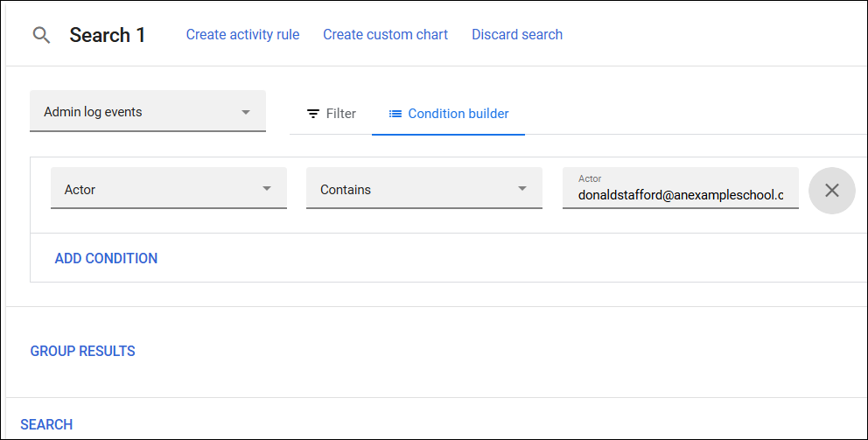
Task: Run the query with the SEARCH button
Action: 46,424
